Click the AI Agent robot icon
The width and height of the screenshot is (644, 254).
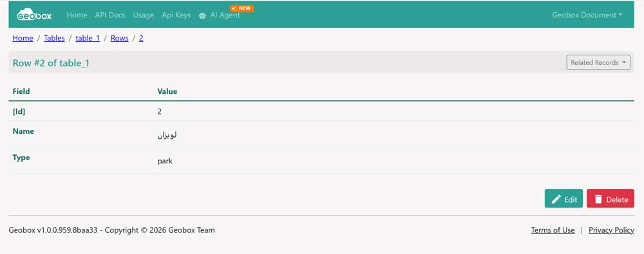pos(202,15)
